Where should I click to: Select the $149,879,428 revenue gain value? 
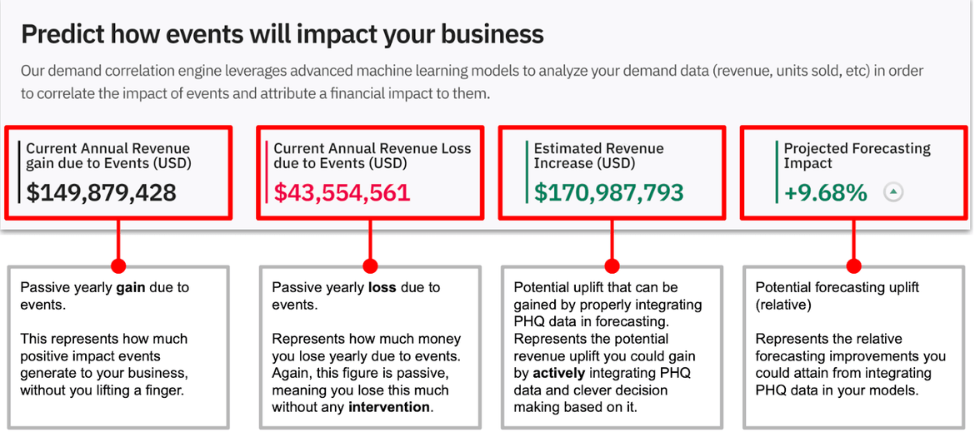tap(102, 193)
